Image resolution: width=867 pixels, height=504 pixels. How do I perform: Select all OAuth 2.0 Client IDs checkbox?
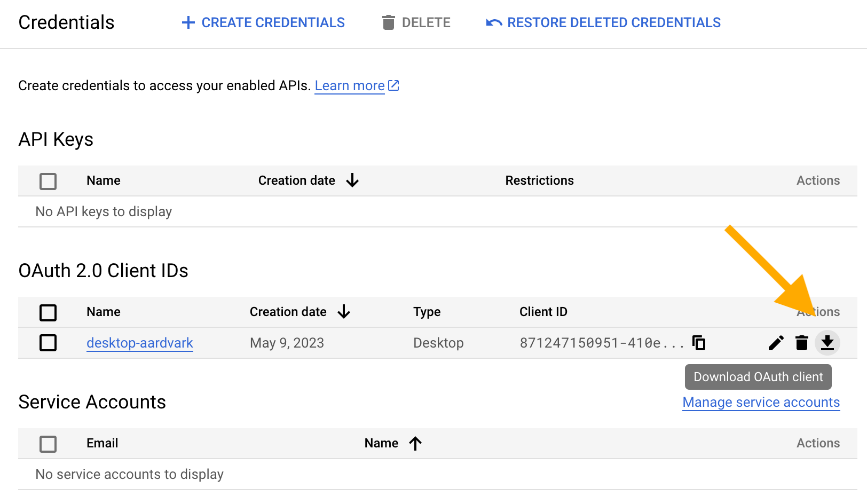pyautogui.click(x=48, y=312)
